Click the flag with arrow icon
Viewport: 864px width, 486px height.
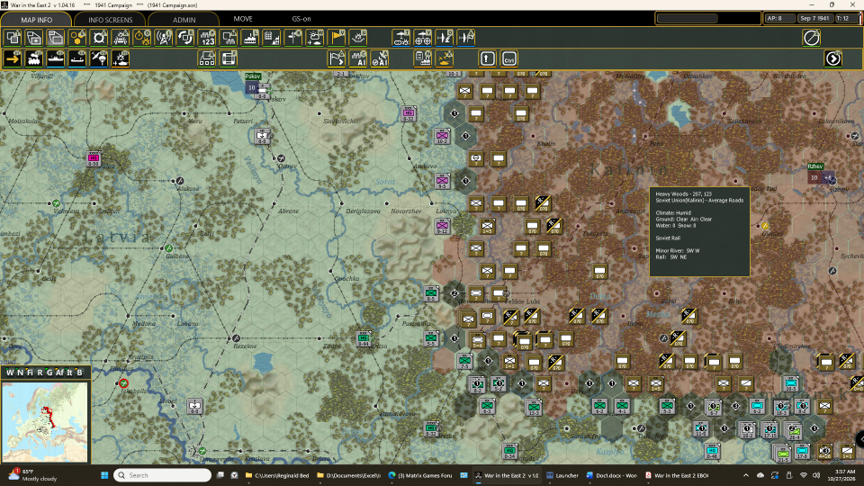pyautogui.click(x=336, y=58)
